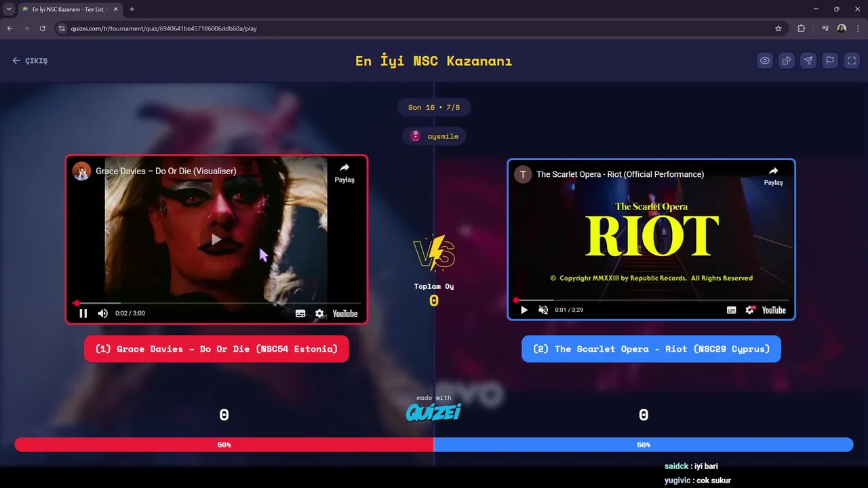Share tournament with paper-plane icon
This screenshot has width=868, height=488.
[x=808, y=60]
